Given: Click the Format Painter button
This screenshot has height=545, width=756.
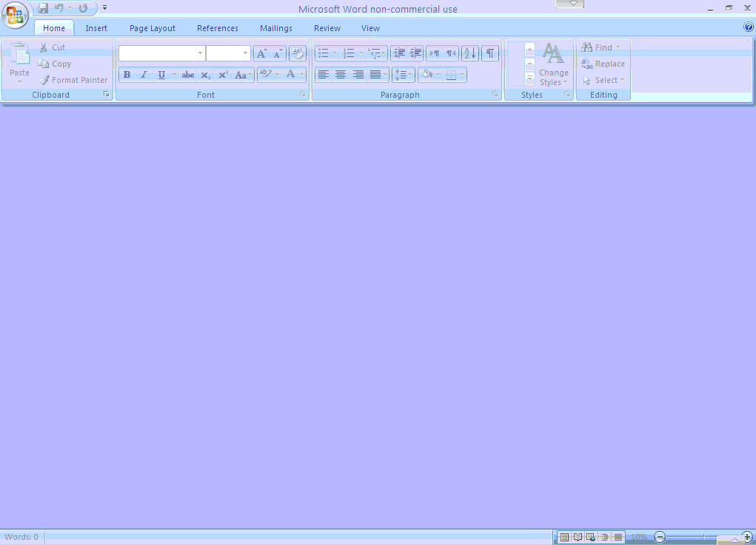Looking at the screenshot, I should pos(74,80).
